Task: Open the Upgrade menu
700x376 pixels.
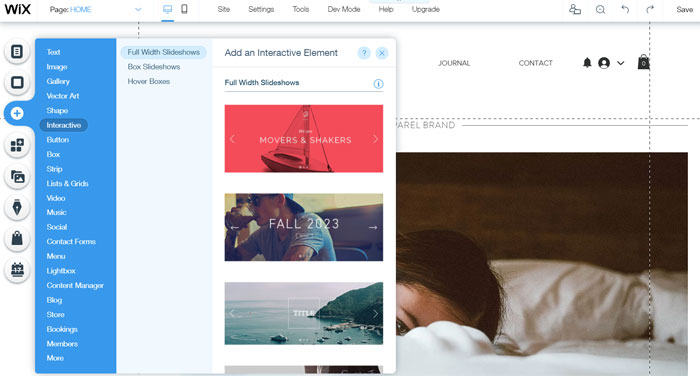Action: (x=425, y=9)
